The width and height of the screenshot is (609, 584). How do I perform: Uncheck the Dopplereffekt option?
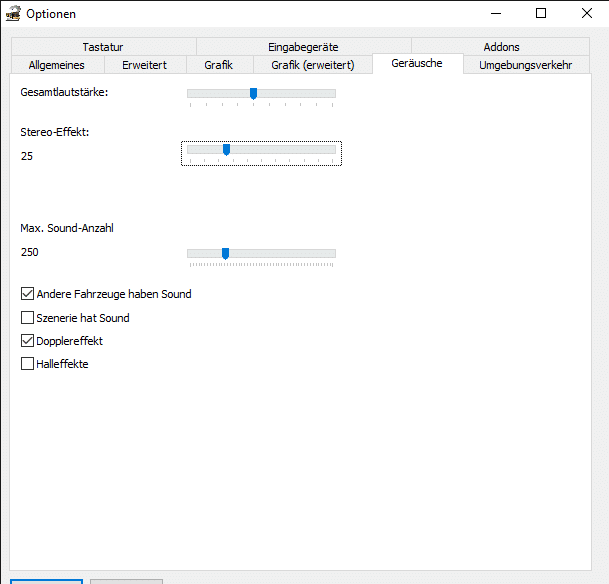28,341
